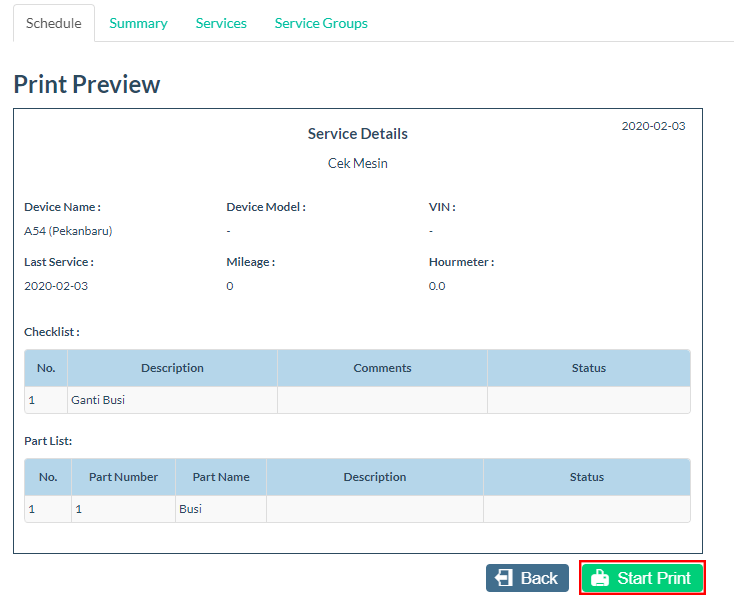Click the Part Name column header
Viewport: 734px width, 606px height.
coord(221,477)
